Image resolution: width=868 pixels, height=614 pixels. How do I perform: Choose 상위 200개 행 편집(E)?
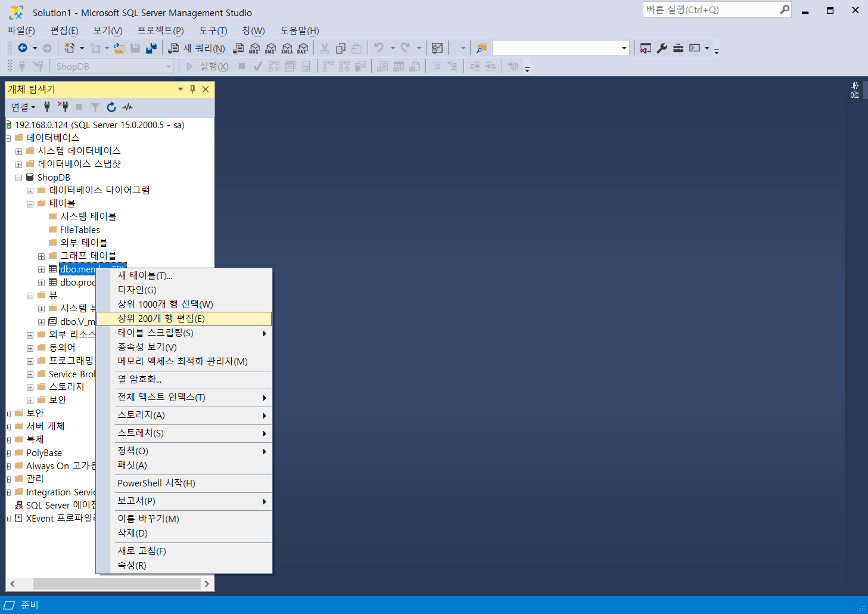pyautogui.click(x=184, y=319)
